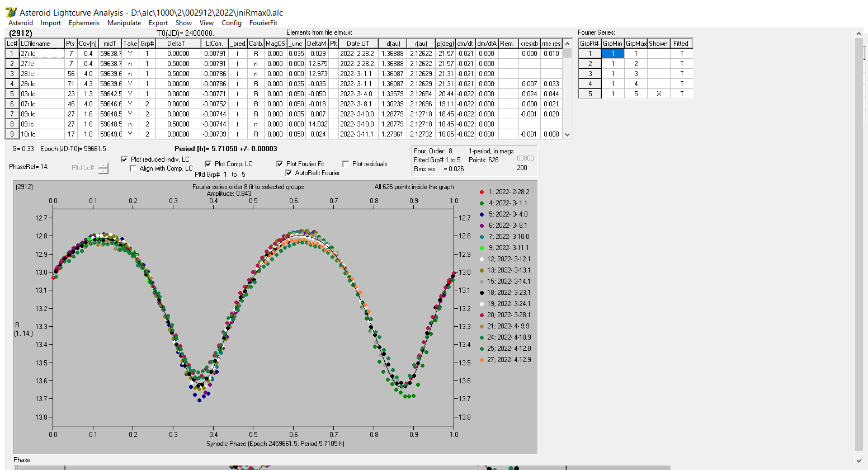
Task: Open the Config menu
Action: 231,23
